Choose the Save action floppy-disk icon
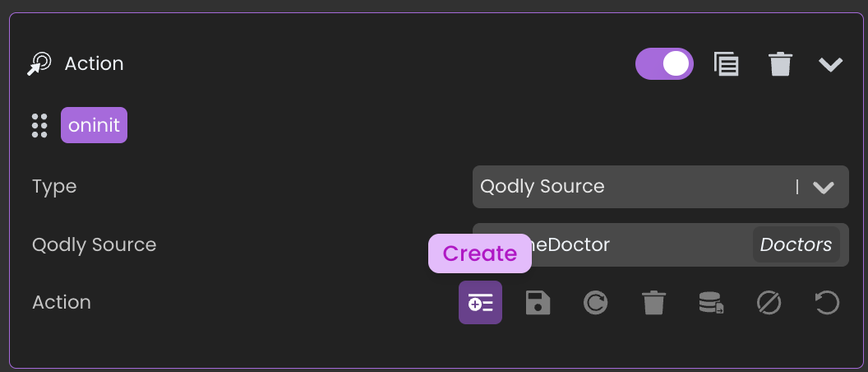 click(538, 303)
